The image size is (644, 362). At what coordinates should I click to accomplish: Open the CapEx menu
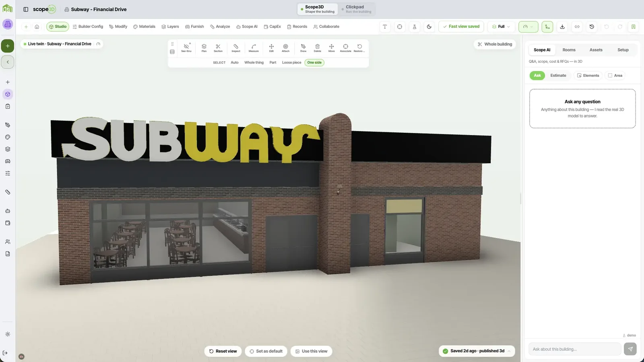tap(272, 27)
